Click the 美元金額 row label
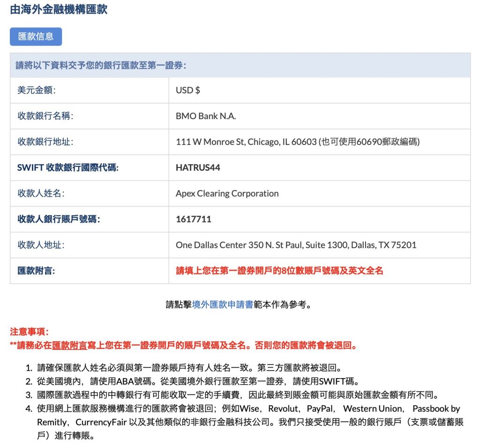This screenshot has width=480, height=448. point(37,90)
